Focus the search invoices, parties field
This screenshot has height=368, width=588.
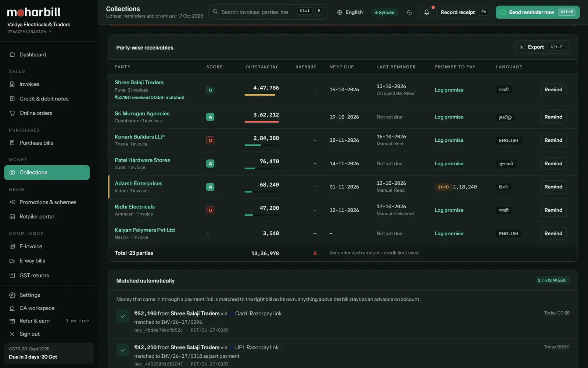point(268,12)
